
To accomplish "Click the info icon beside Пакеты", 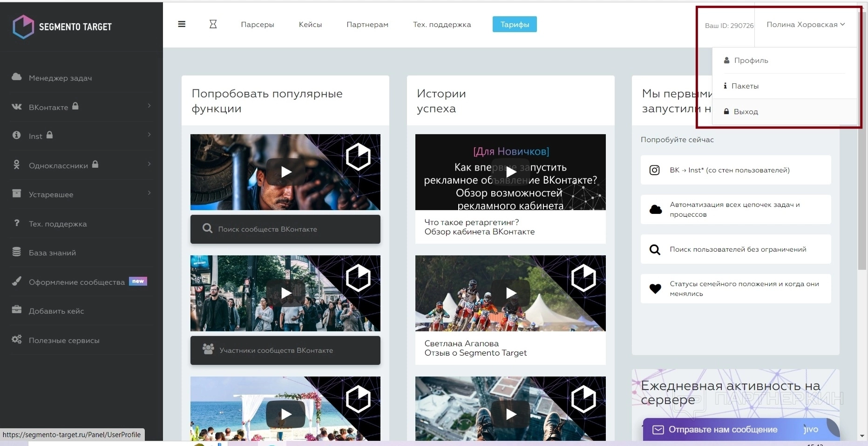I will coord(726,86).
